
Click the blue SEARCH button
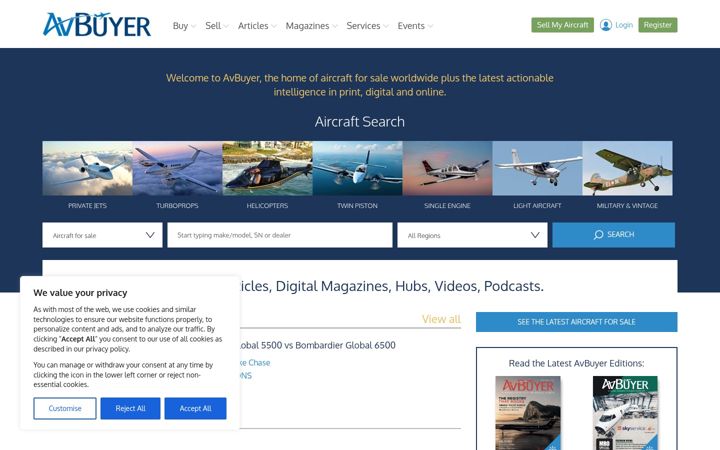click(613, 235)
